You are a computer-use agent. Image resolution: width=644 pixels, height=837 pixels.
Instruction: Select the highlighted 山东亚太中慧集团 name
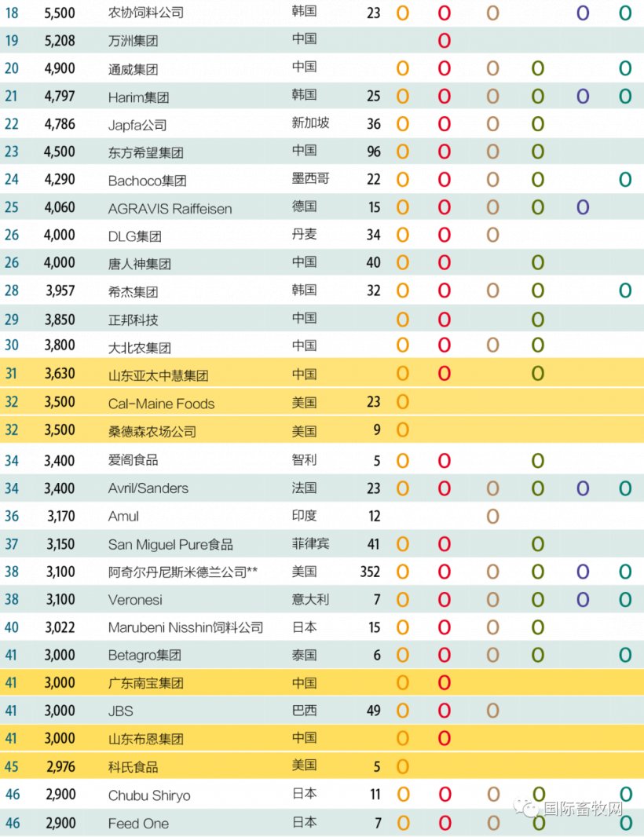(158, 375)
